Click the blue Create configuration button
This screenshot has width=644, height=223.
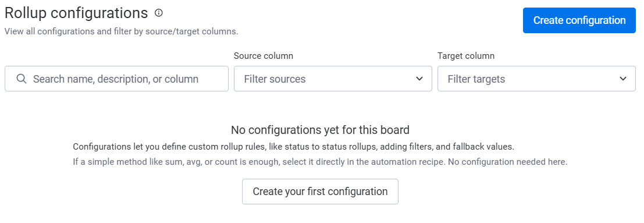pyautogui.click(x=579, y=20)
